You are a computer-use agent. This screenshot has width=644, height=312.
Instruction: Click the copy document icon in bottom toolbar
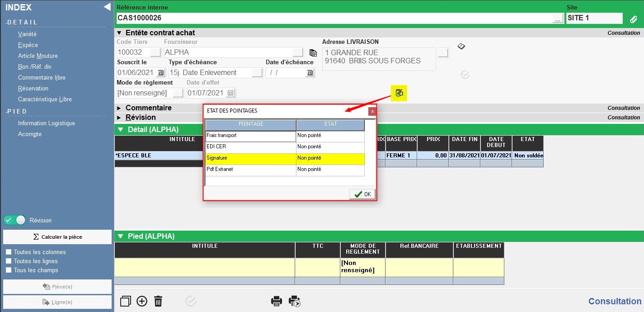coord(126,301)
